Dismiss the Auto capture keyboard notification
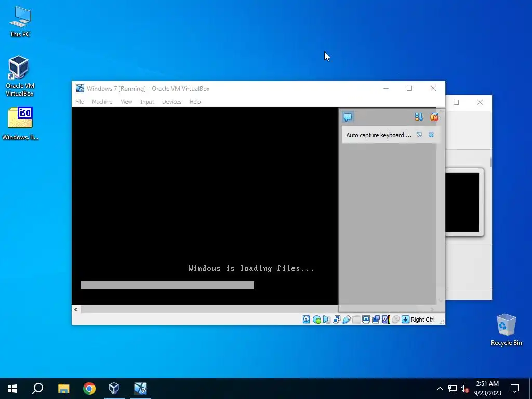This screenshot has height=399, width=532. click(x=431, y=135)
